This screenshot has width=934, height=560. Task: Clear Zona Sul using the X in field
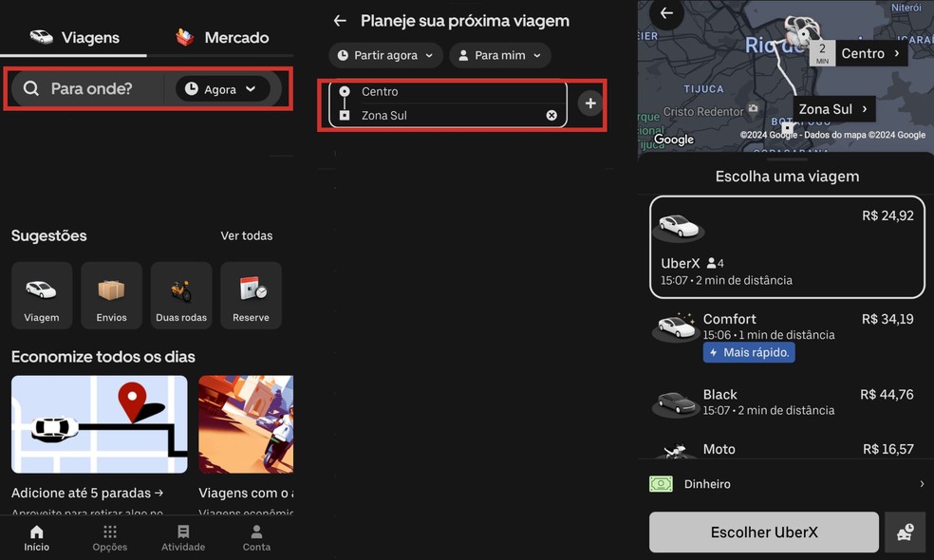click(551, 115)
